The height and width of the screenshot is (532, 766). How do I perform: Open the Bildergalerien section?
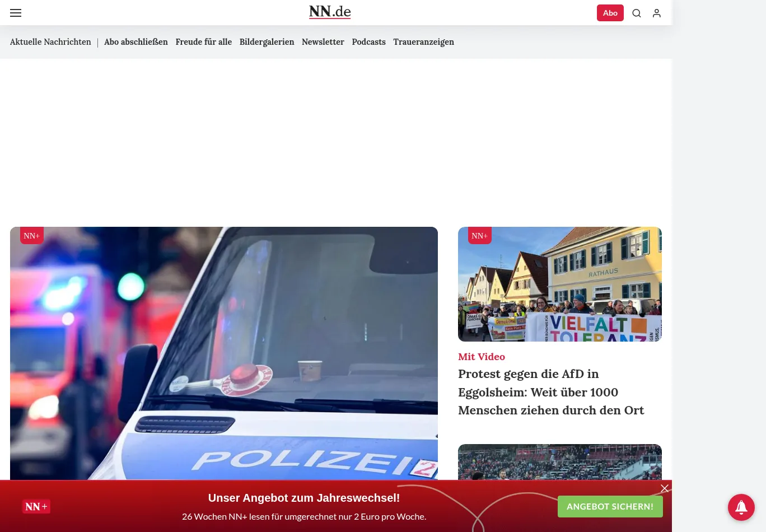click(267, 42)
